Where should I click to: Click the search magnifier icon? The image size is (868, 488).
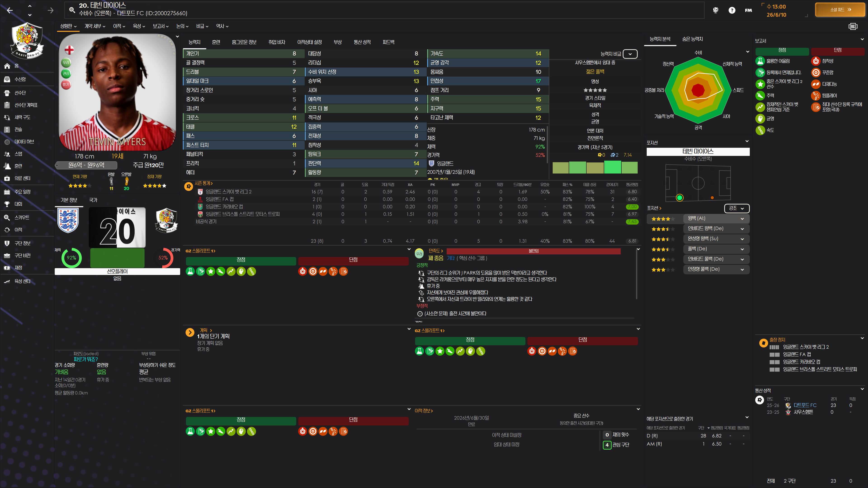(x=72, y=10)
